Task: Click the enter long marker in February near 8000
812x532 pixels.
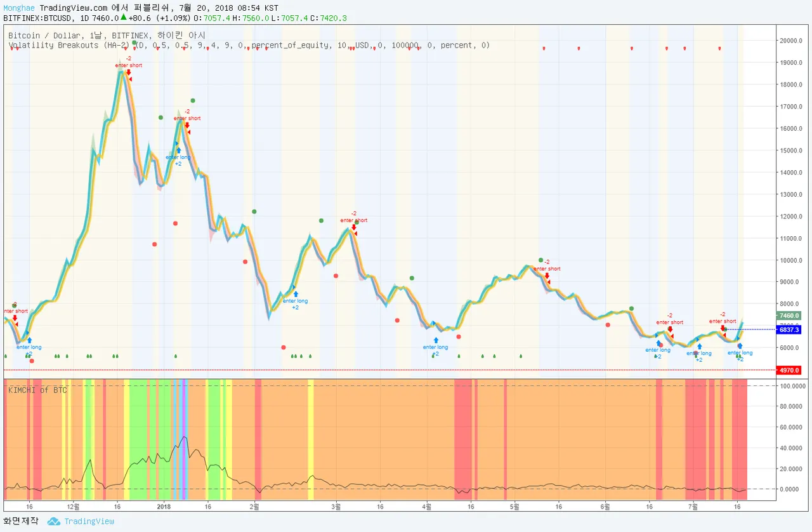Action: point(295,301)
